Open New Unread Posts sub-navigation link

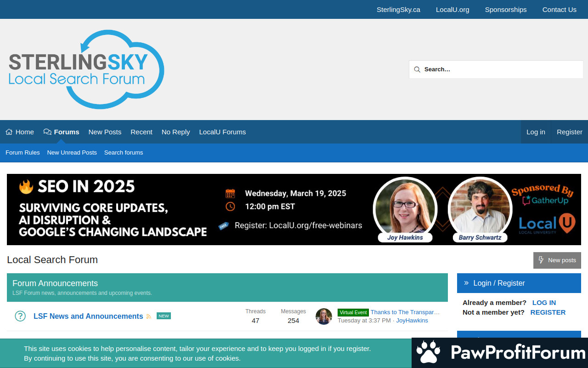point(72,153)
